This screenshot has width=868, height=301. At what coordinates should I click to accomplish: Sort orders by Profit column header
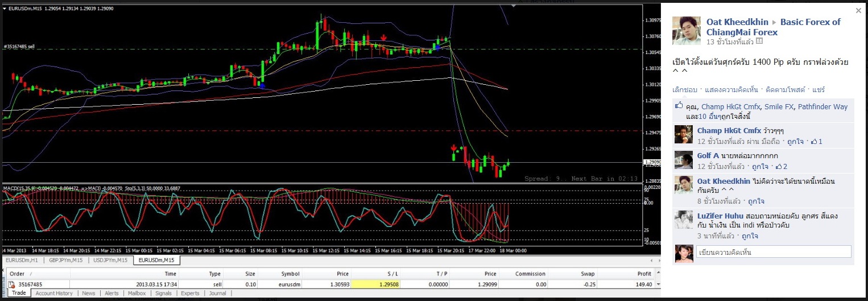click(x=626, y=274)
